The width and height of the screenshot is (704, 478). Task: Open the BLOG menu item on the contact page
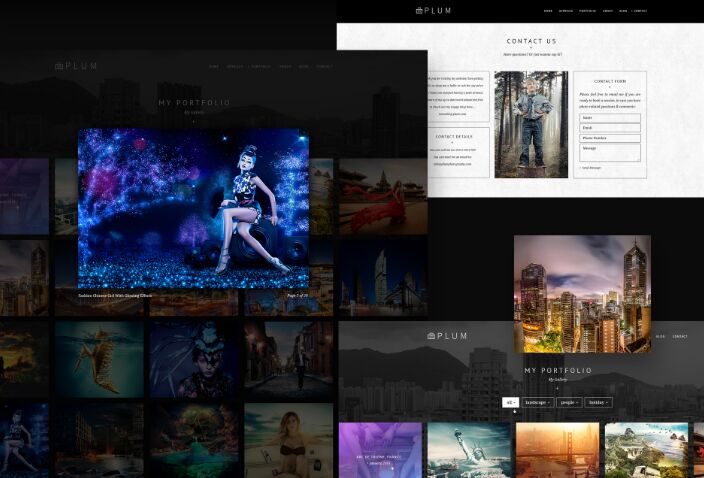[623, 11]
